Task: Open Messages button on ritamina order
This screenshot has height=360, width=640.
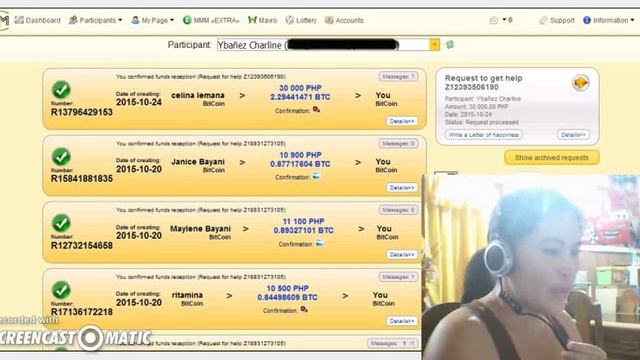Action: click(398, 277)
